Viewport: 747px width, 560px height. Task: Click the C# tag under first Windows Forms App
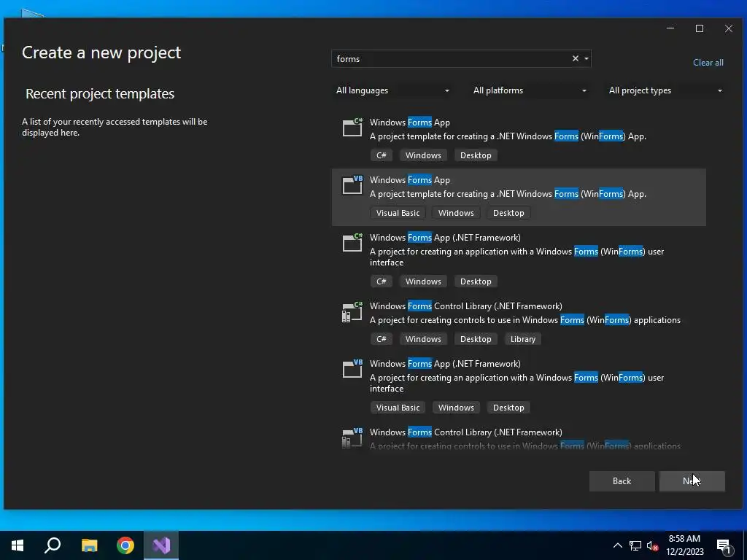(x=381, y=155)
